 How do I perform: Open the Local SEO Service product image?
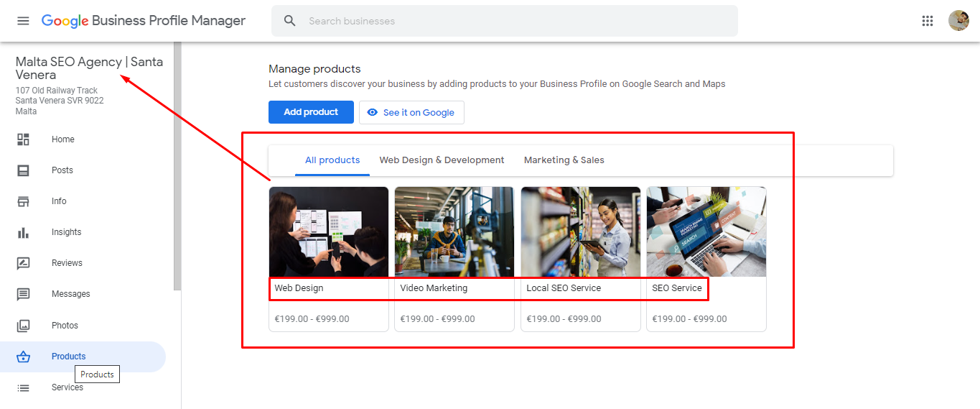click(581, 232)
